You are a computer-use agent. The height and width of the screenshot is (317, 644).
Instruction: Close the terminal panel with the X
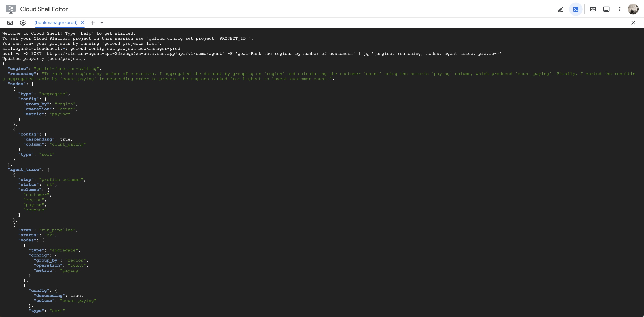(x=633, y=23)
